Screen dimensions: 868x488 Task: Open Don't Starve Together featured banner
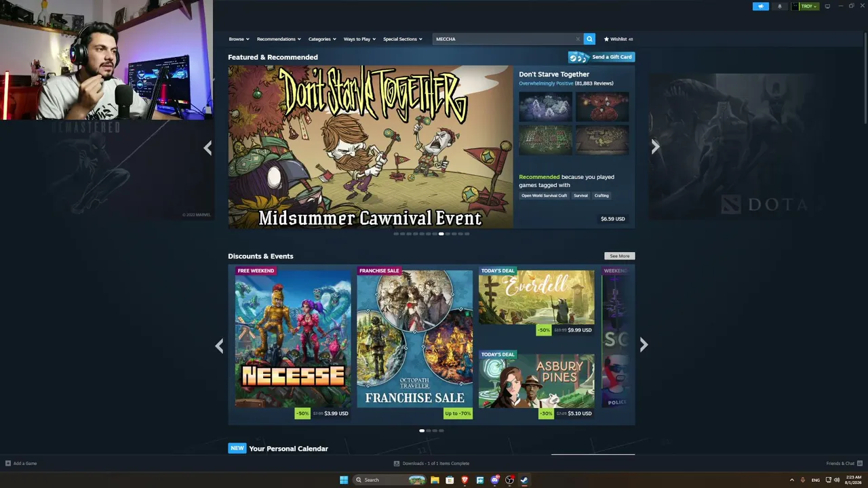click(370, 146)
